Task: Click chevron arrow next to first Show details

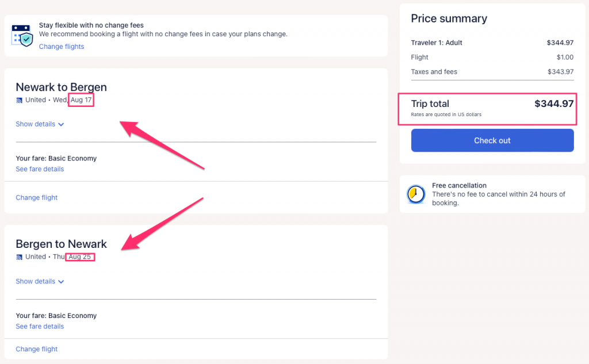Action: tap(62, 124)
